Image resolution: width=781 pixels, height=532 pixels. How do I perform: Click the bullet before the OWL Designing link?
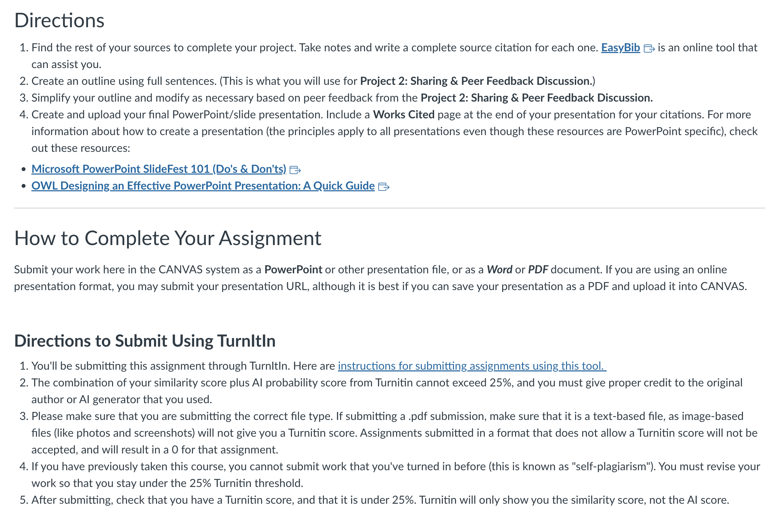tap(24, 186)
